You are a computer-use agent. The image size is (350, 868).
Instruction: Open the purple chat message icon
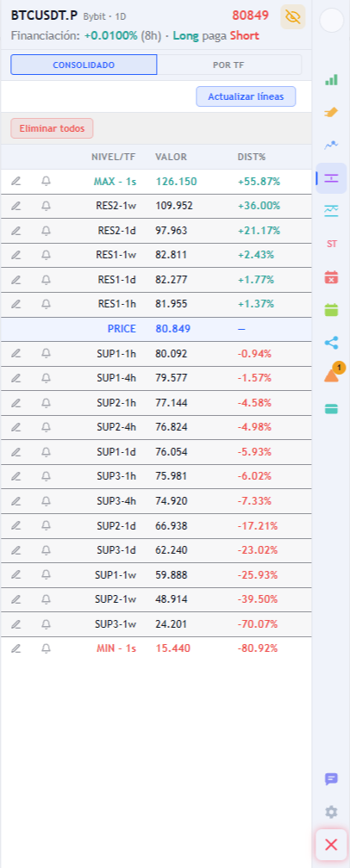[x=331, y=778]
